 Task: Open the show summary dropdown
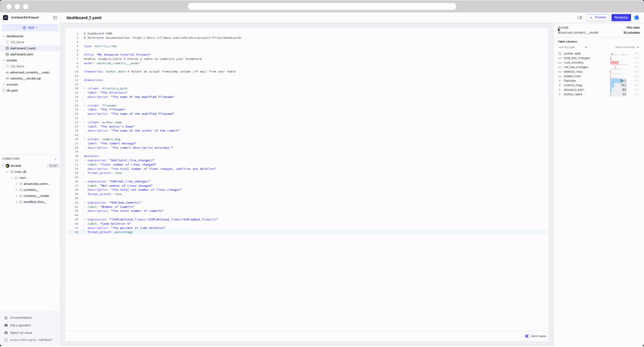pyautogui.click(x=626, y=48)
